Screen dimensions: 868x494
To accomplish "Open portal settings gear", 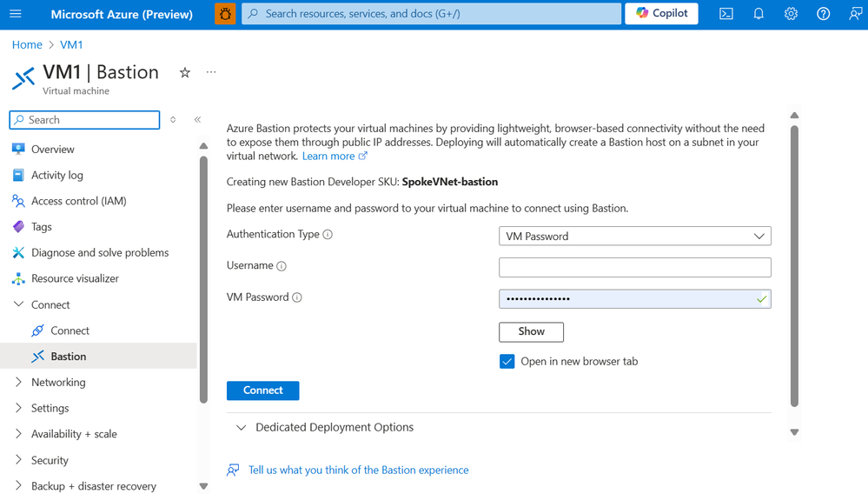I will (791, 14).
